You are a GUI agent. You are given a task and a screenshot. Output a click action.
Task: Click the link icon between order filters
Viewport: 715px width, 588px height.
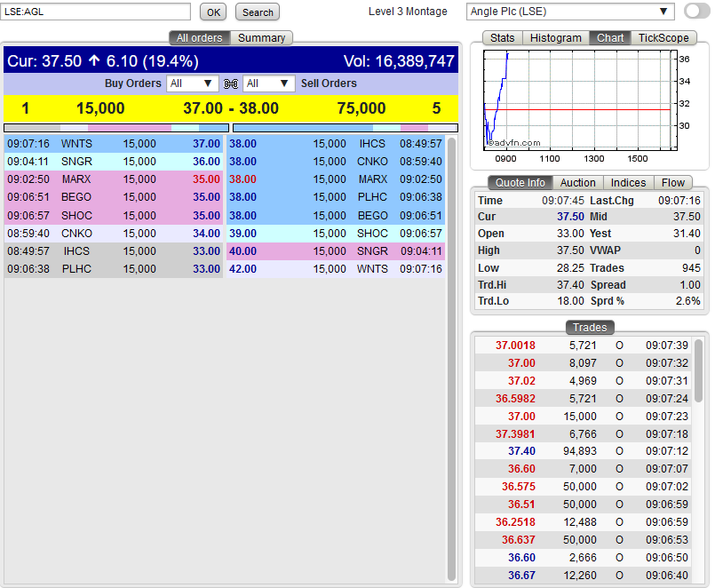click(x=231, y=83)
